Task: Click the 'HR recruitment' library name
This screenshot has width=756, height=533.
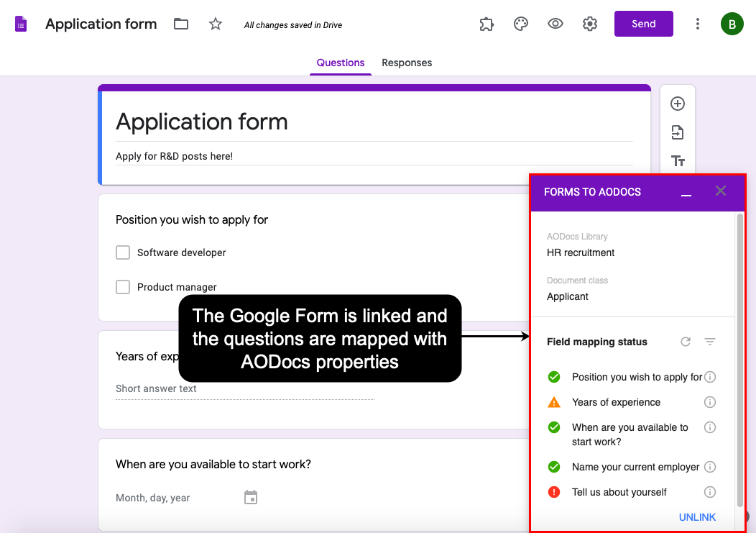Action: pos(581,252)
